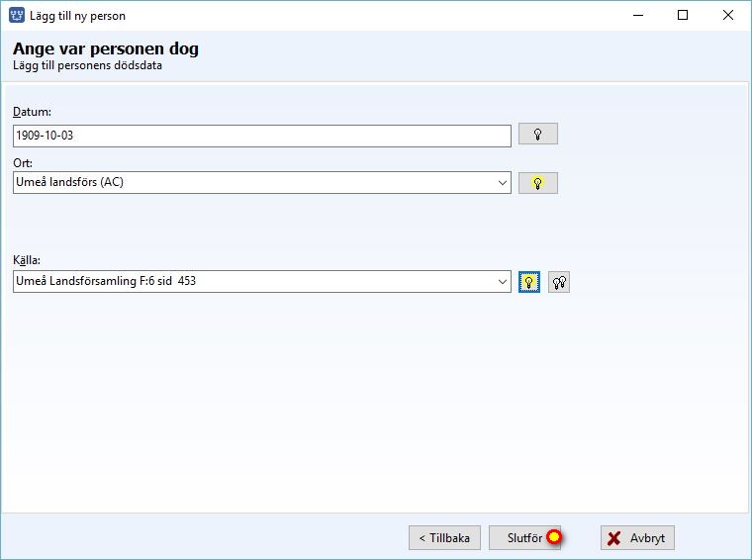Minimize the Lägg till ny person window
Image resolution: width=752 pixels, height=560 pixels.
tap(638, 16)
